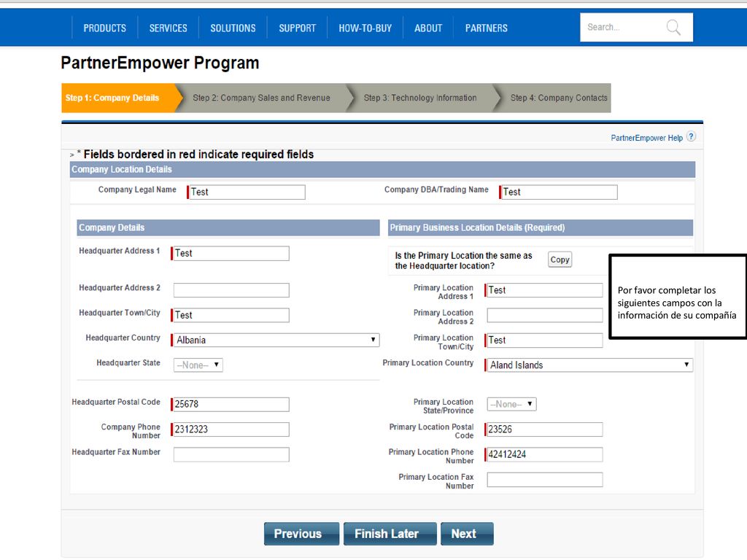
Task: Go to Step 2: Company Sales and Revenue
Action: (x=262, y=98)
